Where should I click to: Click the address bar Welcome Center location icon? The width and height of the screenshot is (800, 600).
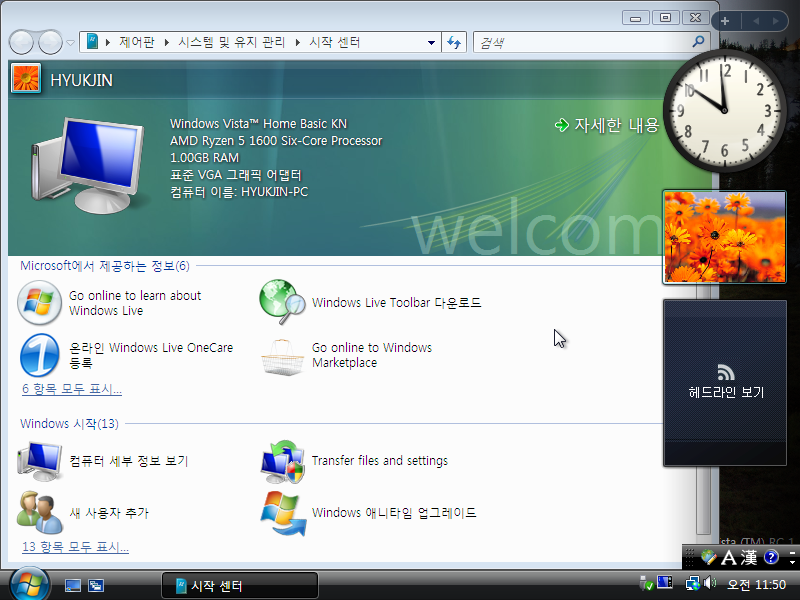[x=92, y=42]
